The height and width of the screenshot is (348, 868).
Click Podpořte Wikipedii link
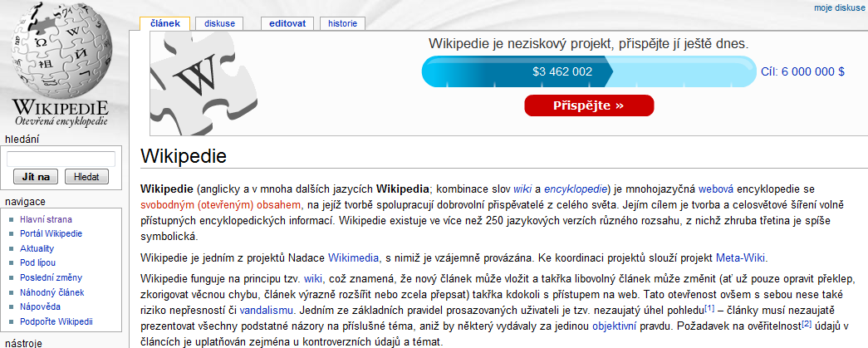(56, 321)
